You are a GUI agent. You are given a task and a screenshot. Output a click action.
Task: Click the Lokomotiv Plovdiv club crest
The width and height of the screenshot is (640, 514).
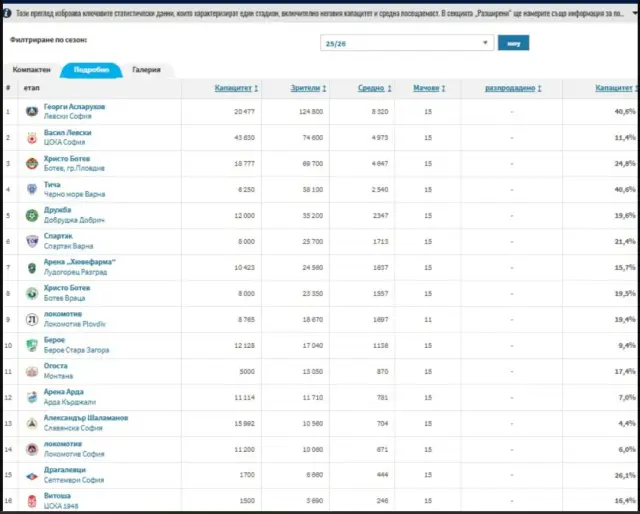coord(33,319)
